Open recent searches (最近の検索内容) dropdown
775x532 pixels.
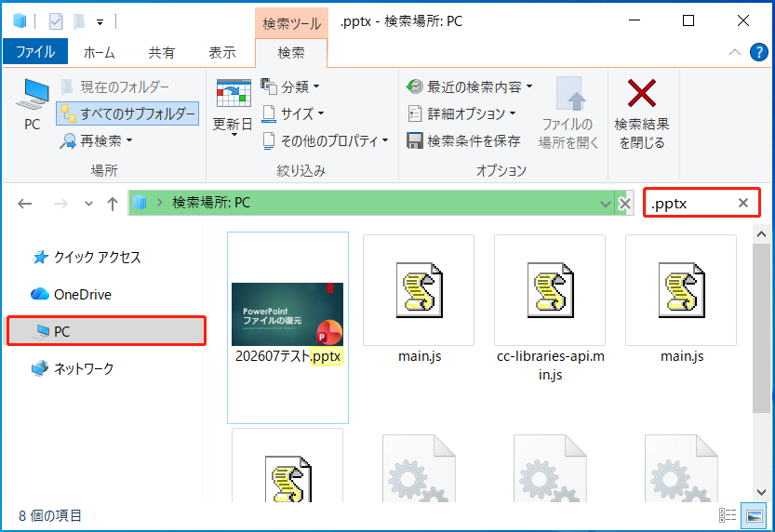tap(469, 86)
